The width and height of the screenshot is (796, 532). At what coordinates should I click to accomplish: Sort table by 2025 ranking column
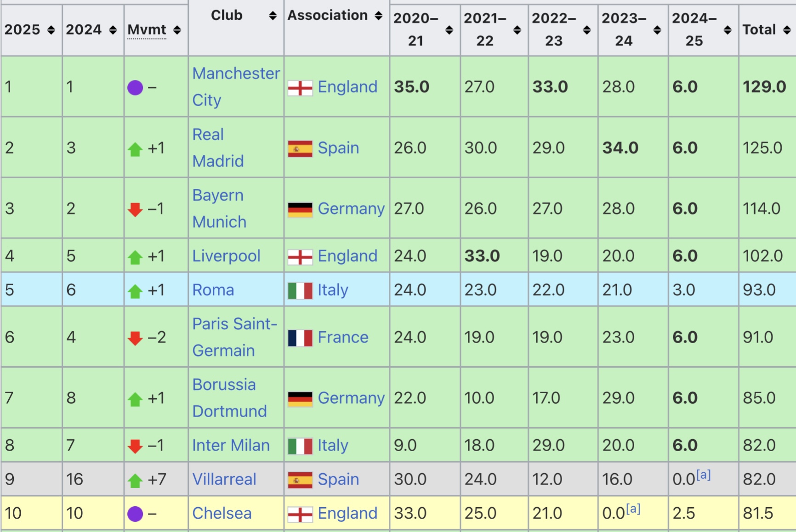point(51,30)
